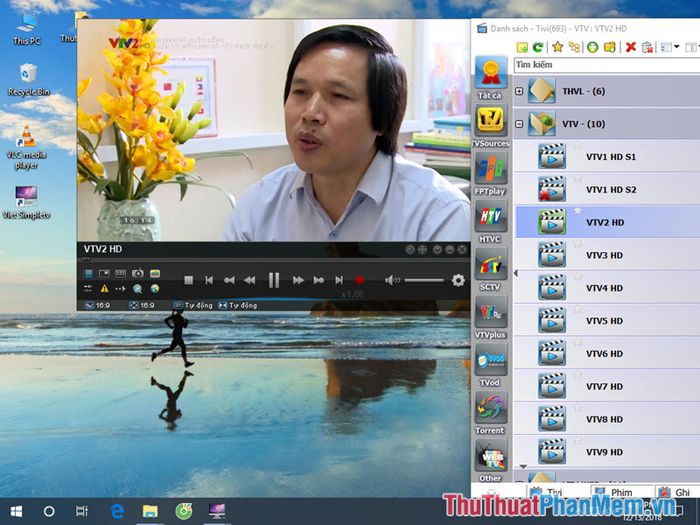Take a snapshot with the camera icon
Viewport: 700px width, 525px height.
tap(138, 273)
